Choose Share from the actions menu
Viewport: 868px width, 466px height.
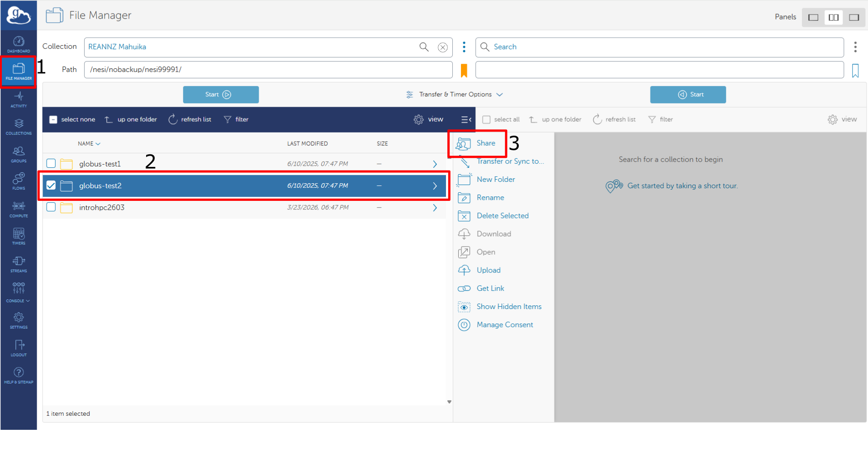(x=476, y=143)
